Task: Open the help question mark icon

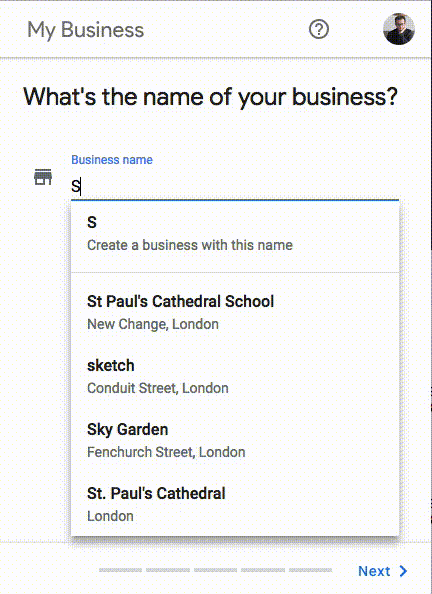Action: coord(319,29)
